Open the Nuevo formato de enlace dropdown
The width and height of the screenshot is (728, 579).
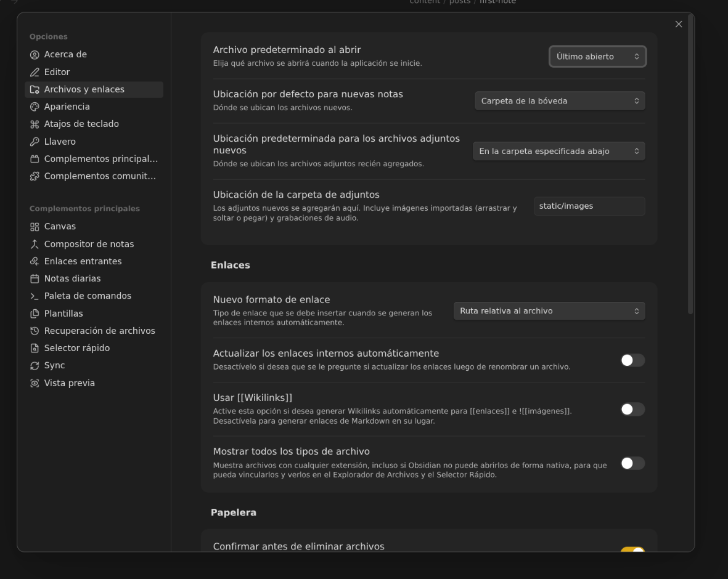point(549,311)
